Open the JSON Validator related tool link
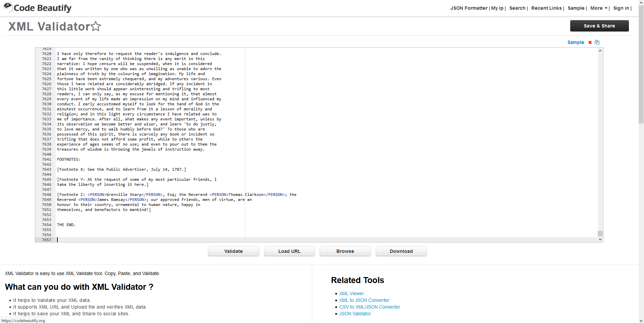This screenshot has width=644, height=323. (x=355, y=314)
